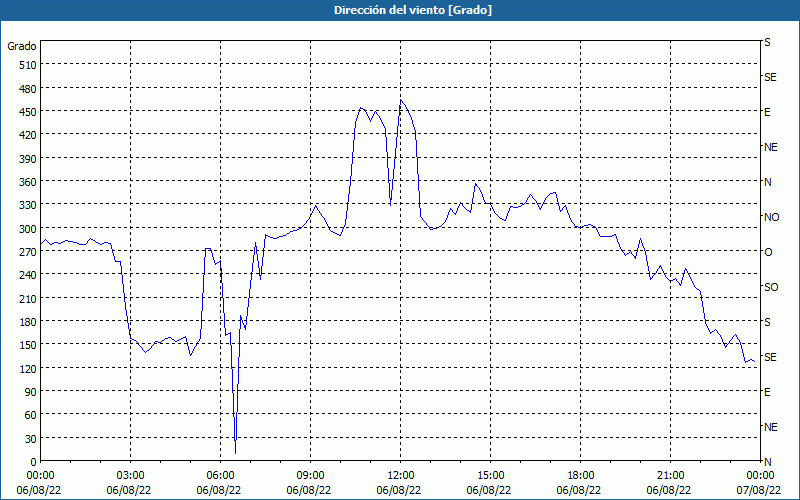This screenshot has width=800, height=500.
Task: Pick the 360 y-axis tick label
Action: pos(27,182)
